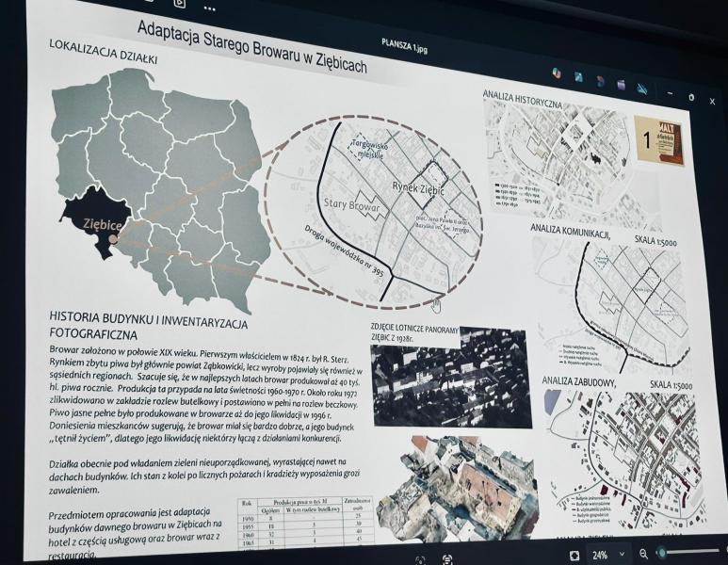Click the fit to window icon beside 24%
728x565 pixels.
(x=574, y=556)
